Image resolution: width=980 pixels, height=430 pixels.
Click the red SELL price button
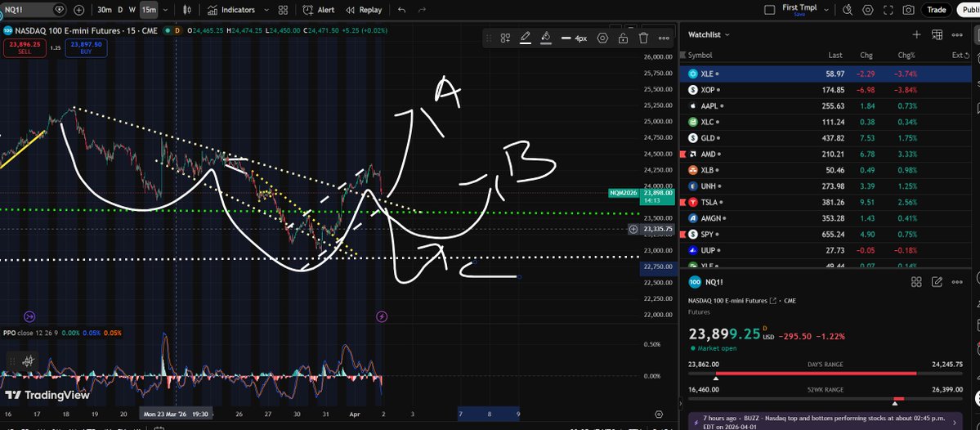(25, 48)
